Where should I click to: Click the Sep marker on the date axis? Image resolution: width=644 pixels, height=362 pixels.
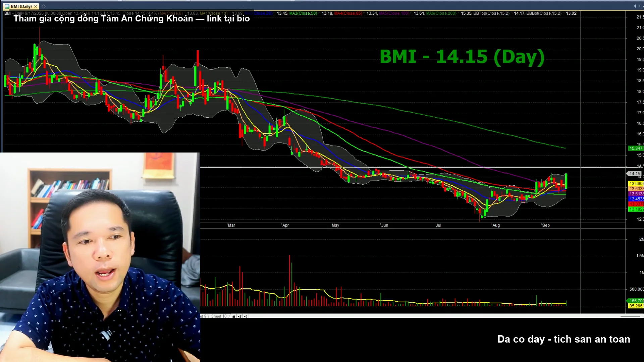point(546,225)
